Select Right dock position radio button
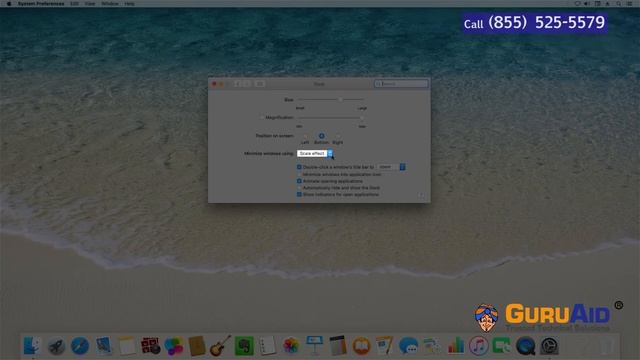 338,136
